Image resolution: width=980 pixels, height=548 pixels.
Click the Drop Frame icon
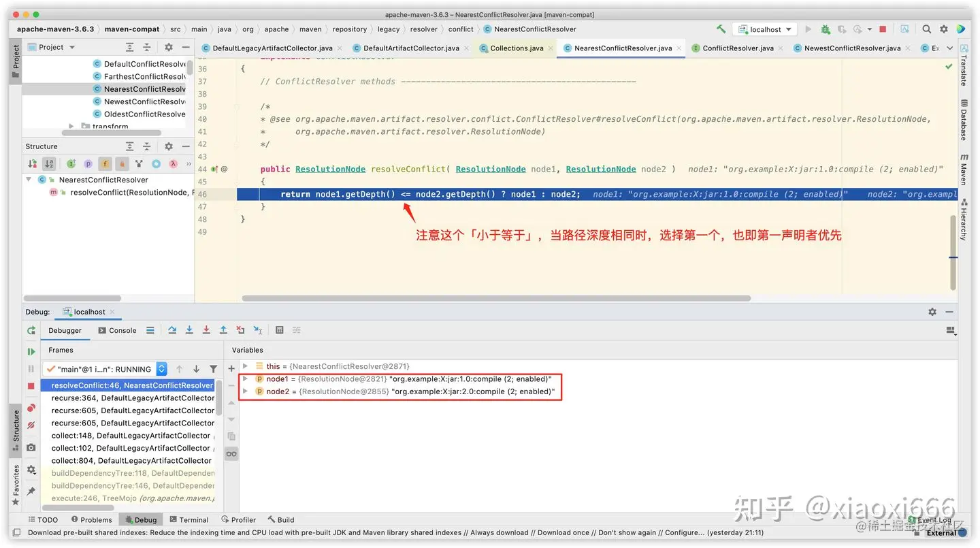240,330
